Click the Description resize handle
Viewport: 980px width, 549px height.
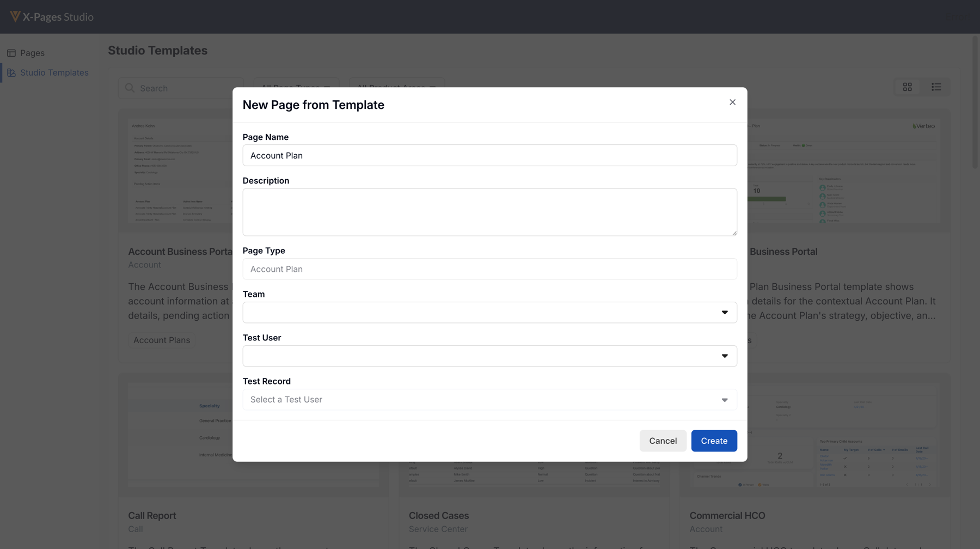(734, 233)
